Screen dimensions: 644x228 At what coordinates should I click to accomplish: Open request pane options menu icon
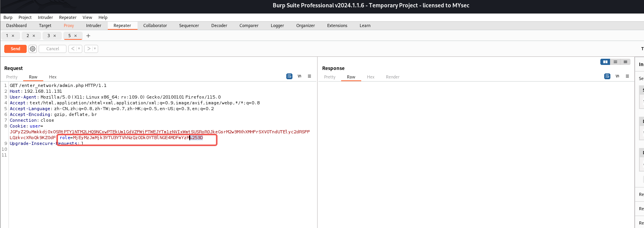309,76
